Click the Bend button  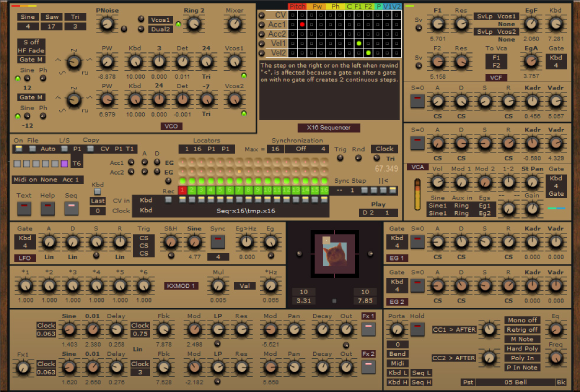[397, 354]
